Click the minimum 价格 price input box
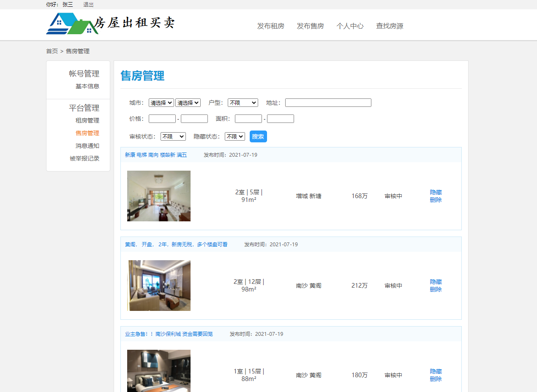Screen dimensions: 537x392 (162, 118)
